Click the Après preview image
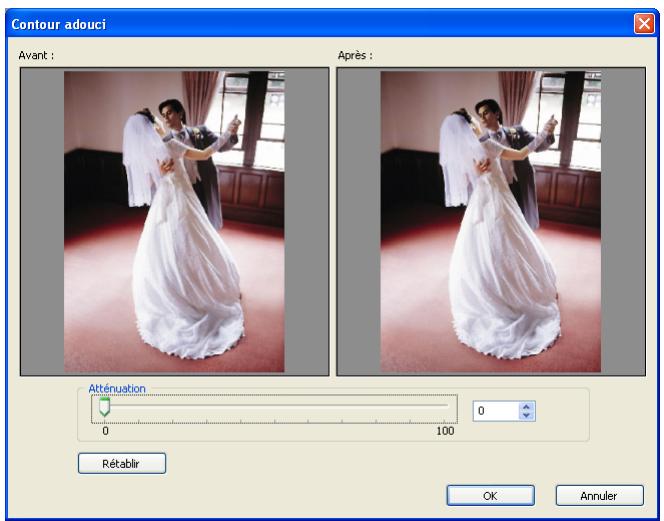 coord(491,222)
